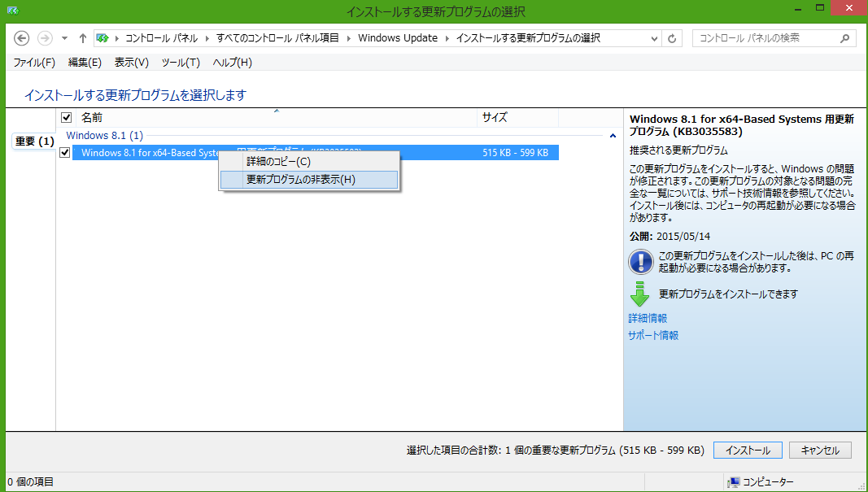Refresh the page with the refresh icon

(672, 38)
